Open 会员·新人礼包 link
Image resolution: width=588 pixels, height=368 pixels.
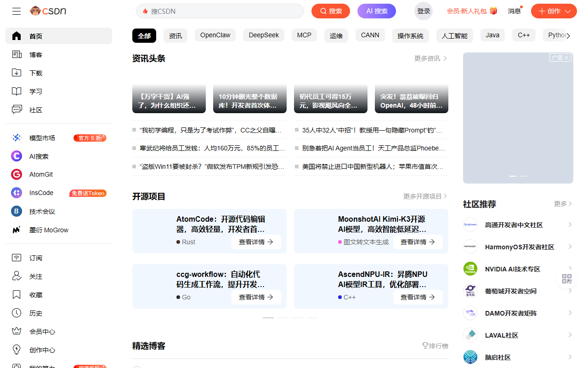pos(472,11)
